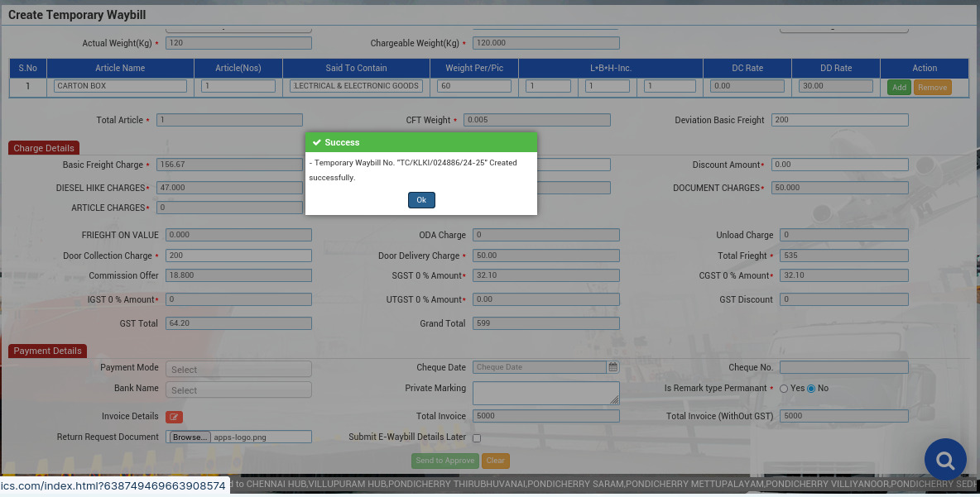Open the Payment Mode dropdown
Viewport: 980px width, 497px height.
pyautogui.click(x=238, y=370)
